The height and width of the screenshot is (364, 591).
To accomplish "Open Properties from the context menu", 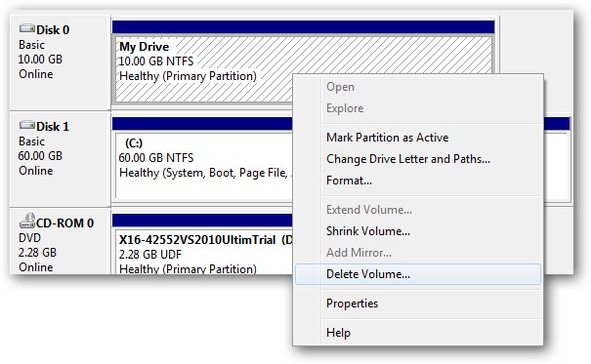I will click(418, 303).
